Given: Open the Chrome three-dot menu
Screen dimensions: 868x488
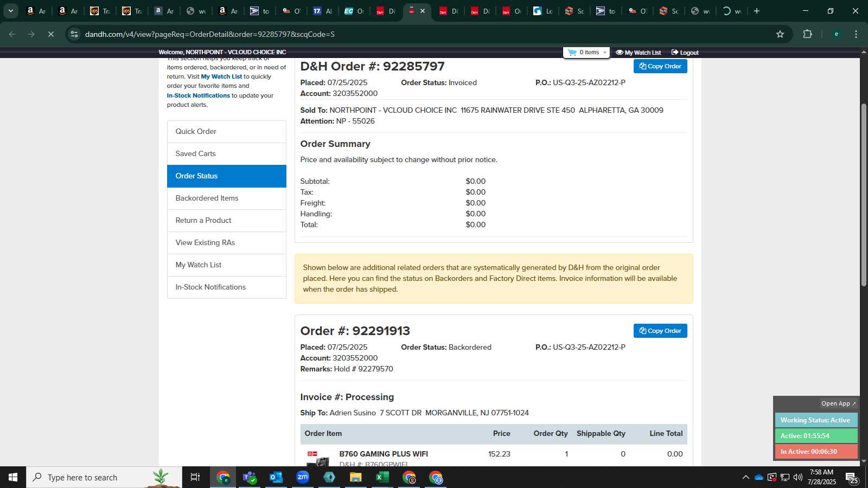Looking at the screenshot, I should (x=856, y=34).
